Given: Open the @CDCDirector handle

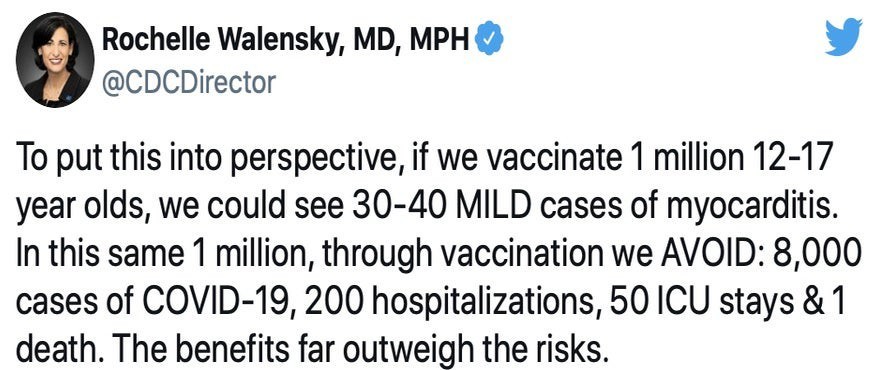Looking at the screenshot, I should click(x=189, y=83).
